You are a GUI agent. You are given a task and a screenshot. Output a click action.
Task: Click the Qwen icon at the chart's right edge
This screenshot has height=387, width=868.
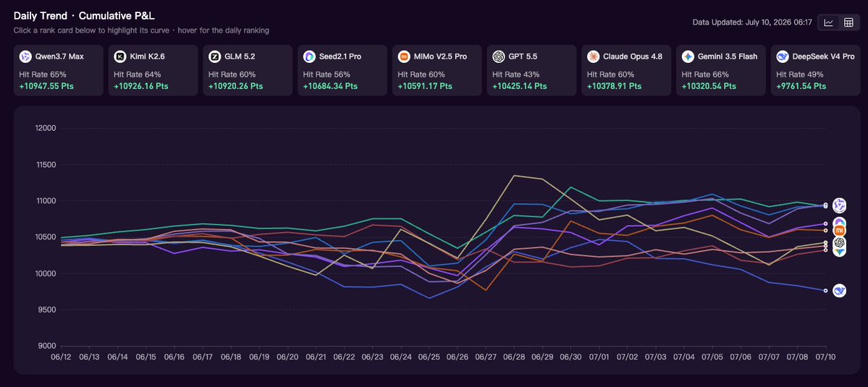tap(839, 205)
